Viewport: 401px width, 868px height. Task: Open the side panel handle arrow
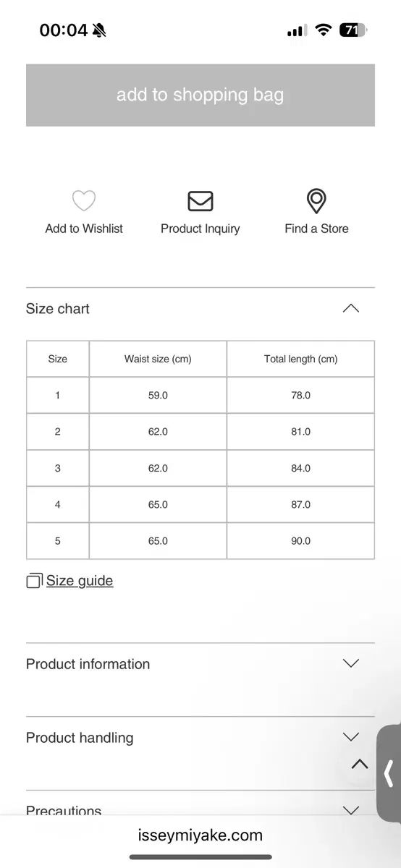point(389,773)
